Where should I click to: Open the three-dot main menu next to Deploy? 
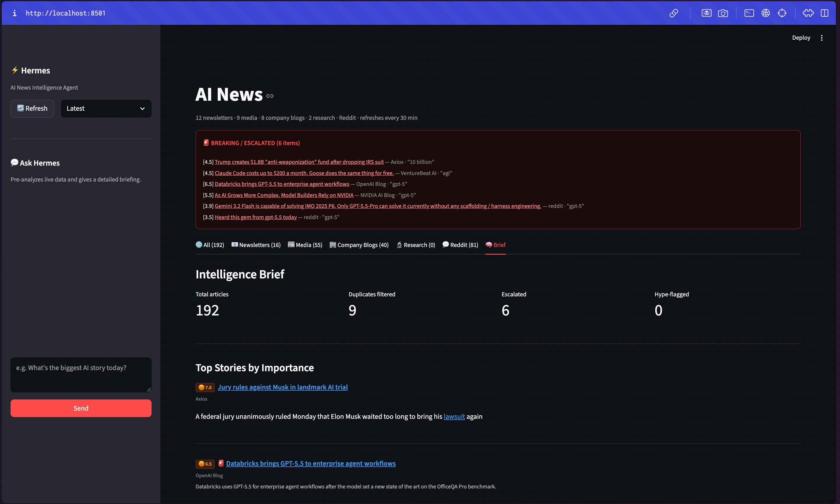(822, 38)
